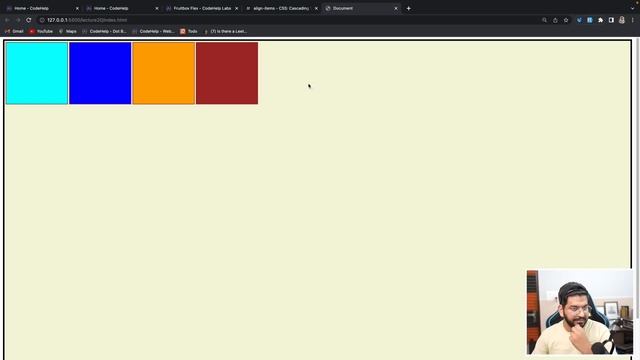Click the blue box
Screen dimensions: 640x360
pyautogui.click(x=100, y=73)
